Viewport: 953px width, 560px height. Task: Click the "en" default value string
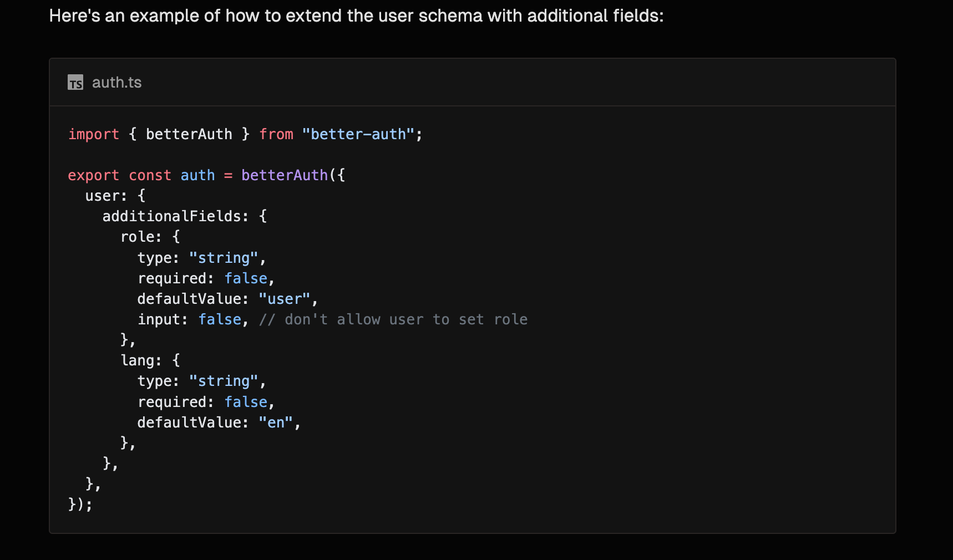(x=276, y=422)
